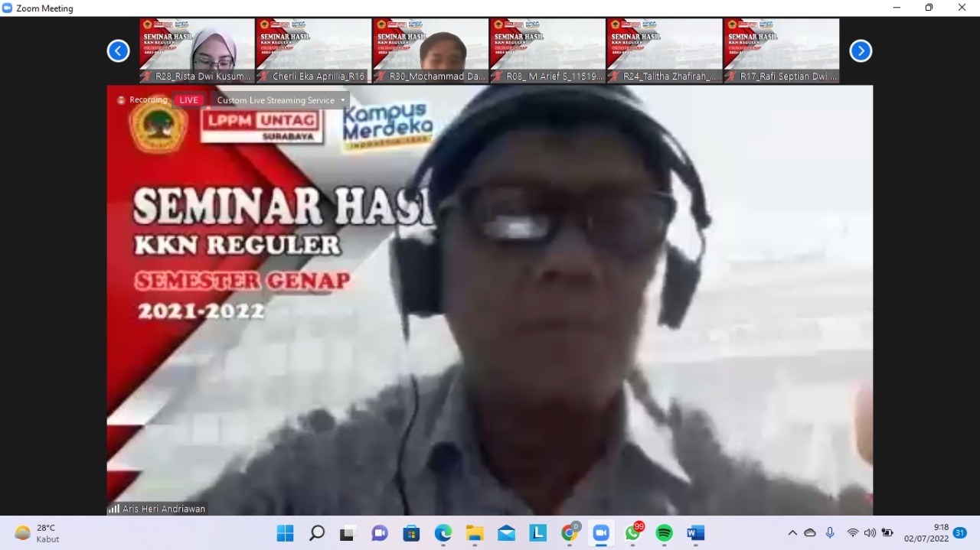
Task: Click the Recording status label
Action: point(149,100)
